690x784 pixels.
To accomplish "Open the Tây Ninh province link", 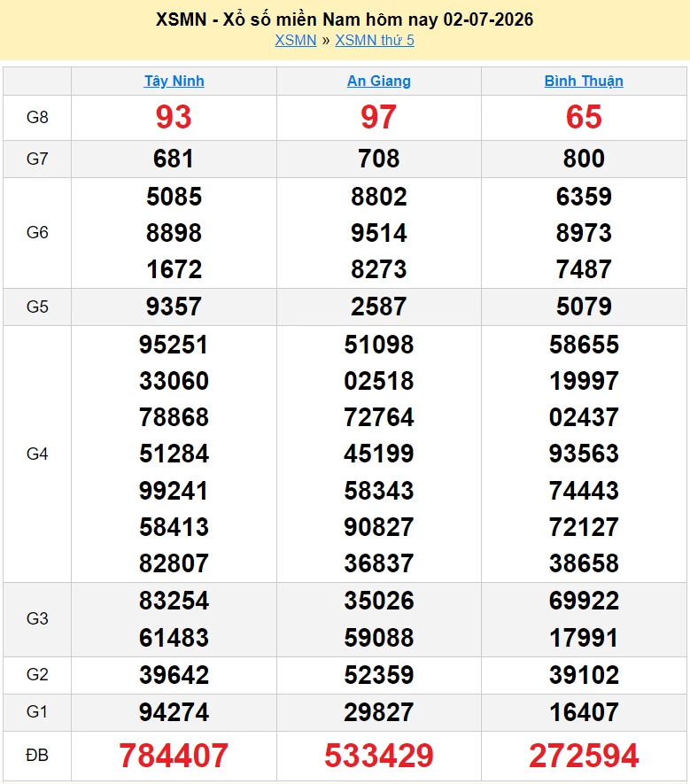I will (x=174, y=81).
